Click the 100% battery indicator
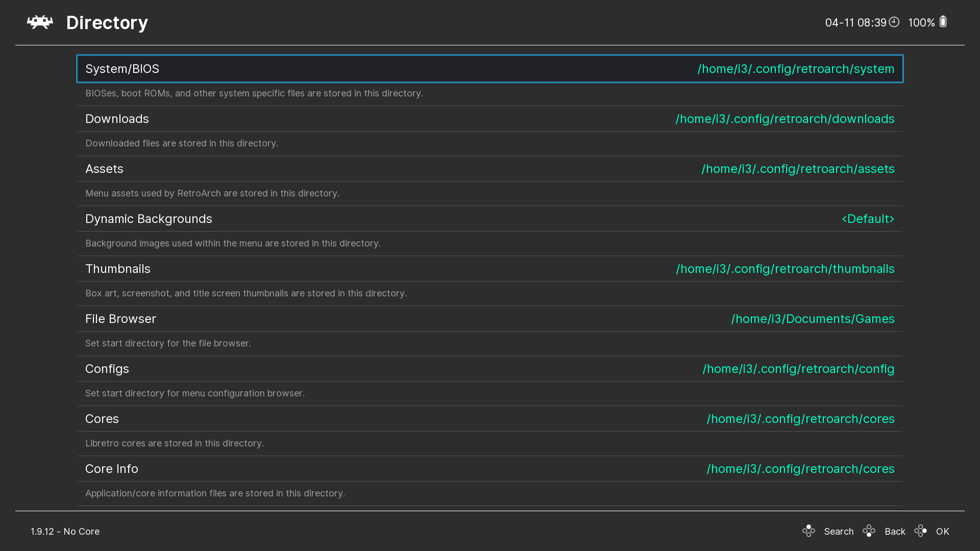980x551 pixels. pos(921,22)
